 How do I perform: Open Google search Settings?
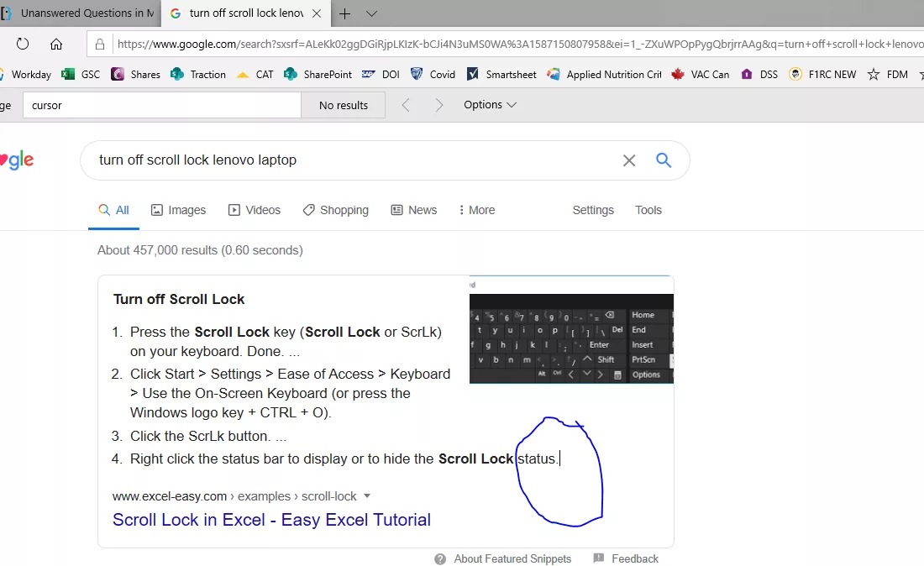[x=593, y=210]
